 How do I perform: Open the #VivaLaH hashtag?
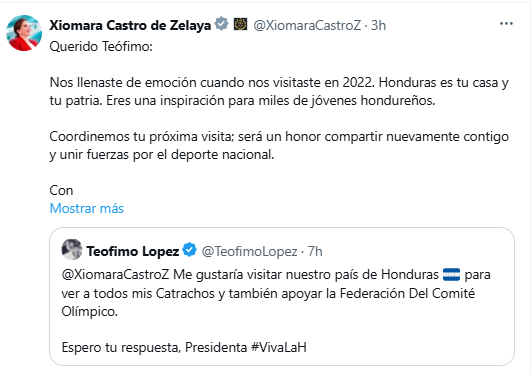[279, 347]
